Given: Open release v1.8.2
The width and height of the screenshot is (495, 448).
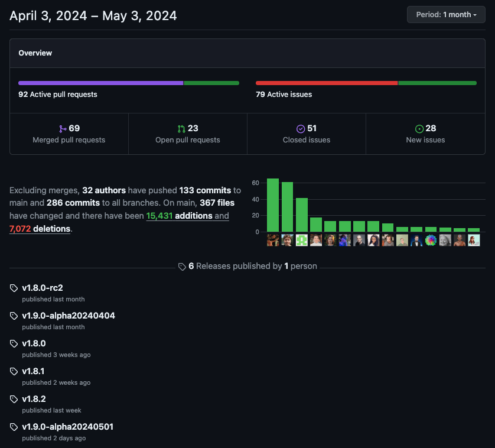Looking at the screenshot, I should [34, 399].
